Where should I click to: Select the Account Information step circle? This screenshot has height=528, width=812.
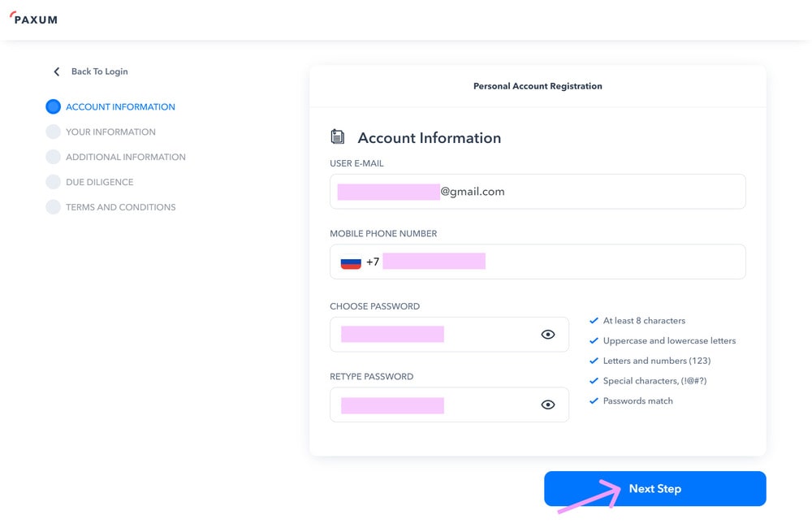coord(54,106)
